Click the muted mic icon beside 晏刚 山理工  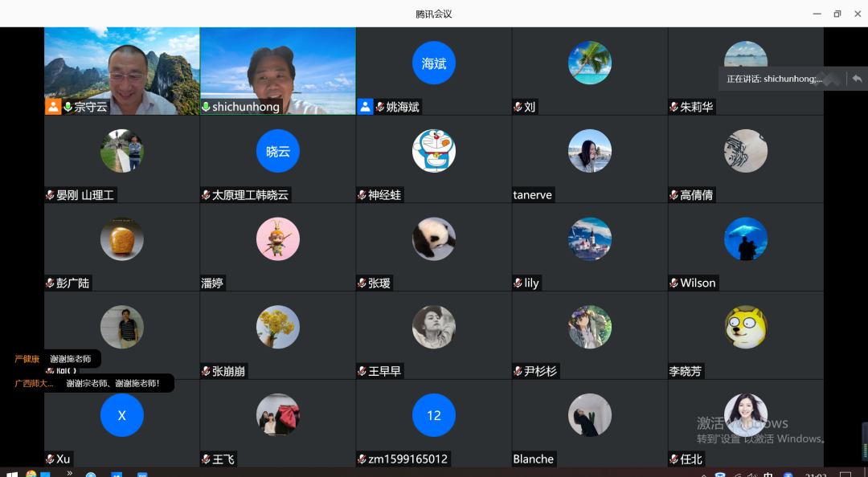click(50, 195)
